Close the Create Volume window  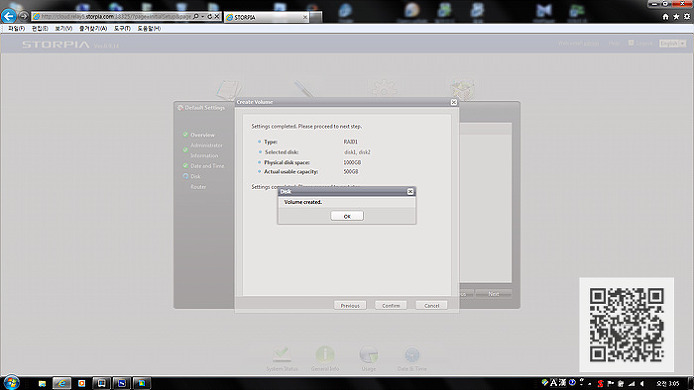[x=454, y=102]
